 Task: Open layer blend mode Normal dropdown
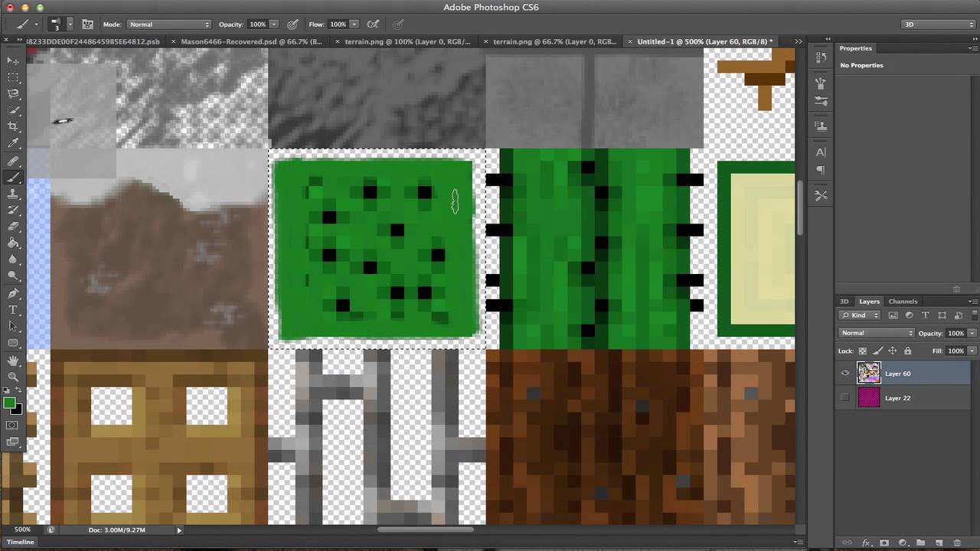click(877, 333)
